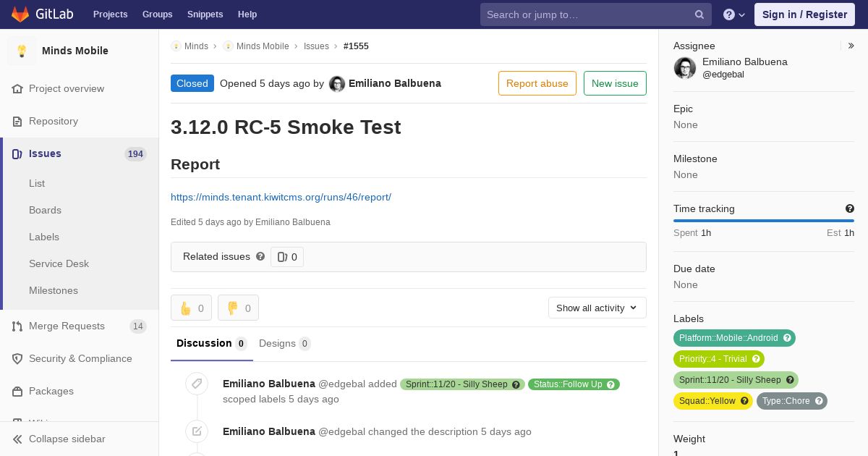Click the pencil edit icon in activity feed
Screen dimensions: 868x456
tap(197, 431)
